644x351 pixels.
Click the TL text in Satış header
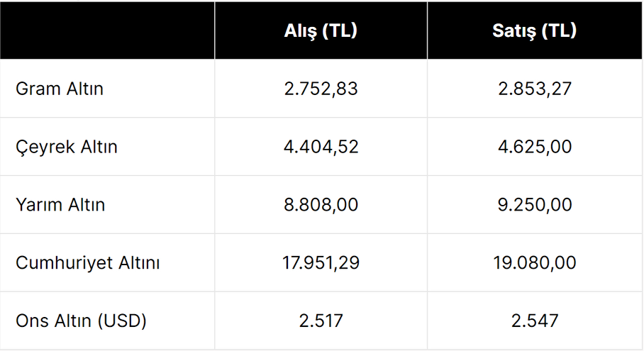(559, 30)
